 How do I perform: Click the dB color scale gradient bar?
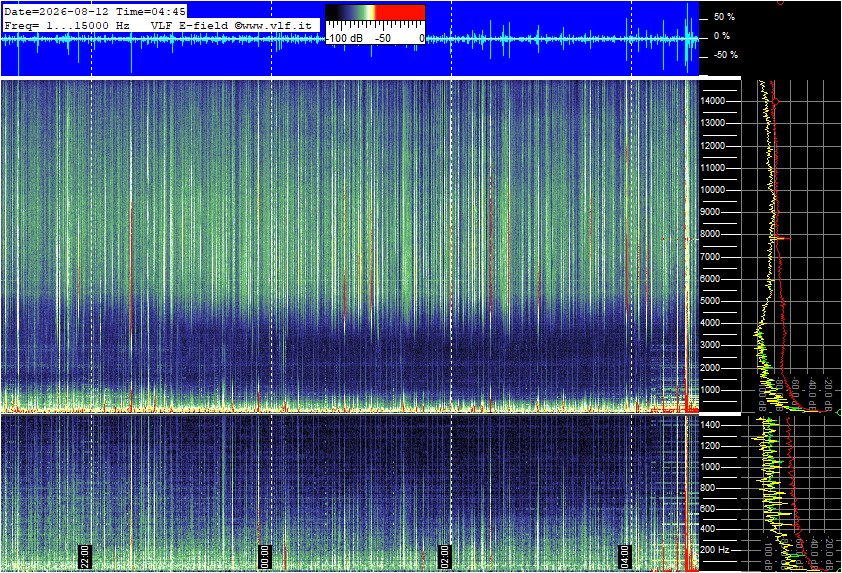(375, 12)
